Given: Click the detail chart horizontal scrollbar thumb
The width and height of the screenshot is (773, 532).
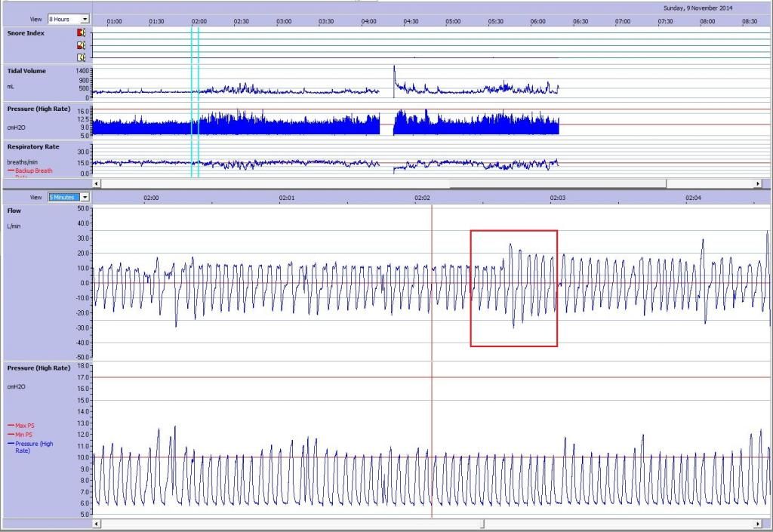Looking at the screenshot, I should click(x=483, y=524).
